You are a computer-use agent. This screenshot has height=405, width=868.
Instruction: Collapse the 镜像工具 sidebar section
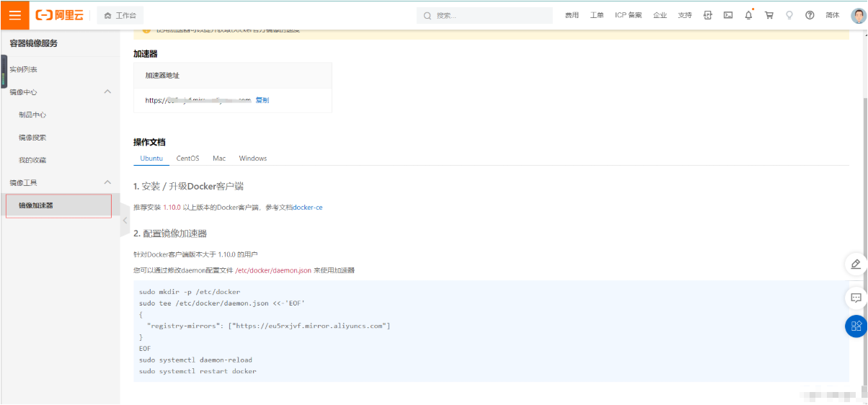(107, 182)
